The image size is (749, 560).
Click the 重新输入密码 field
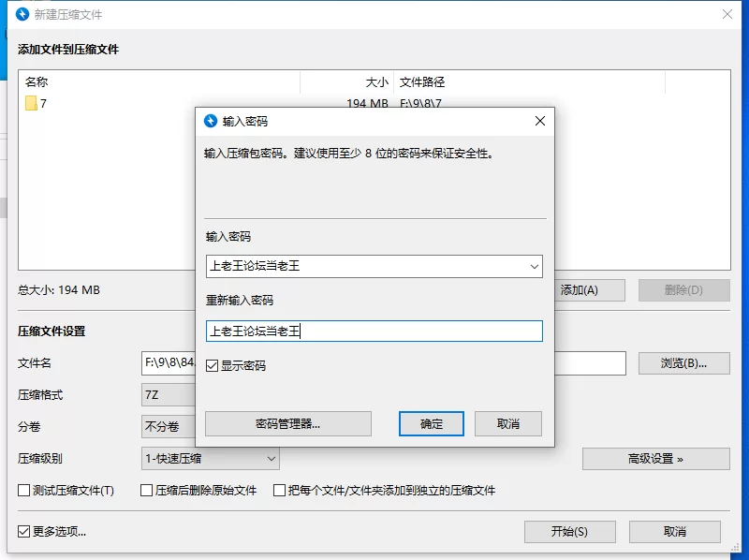(x=374, y=332)
